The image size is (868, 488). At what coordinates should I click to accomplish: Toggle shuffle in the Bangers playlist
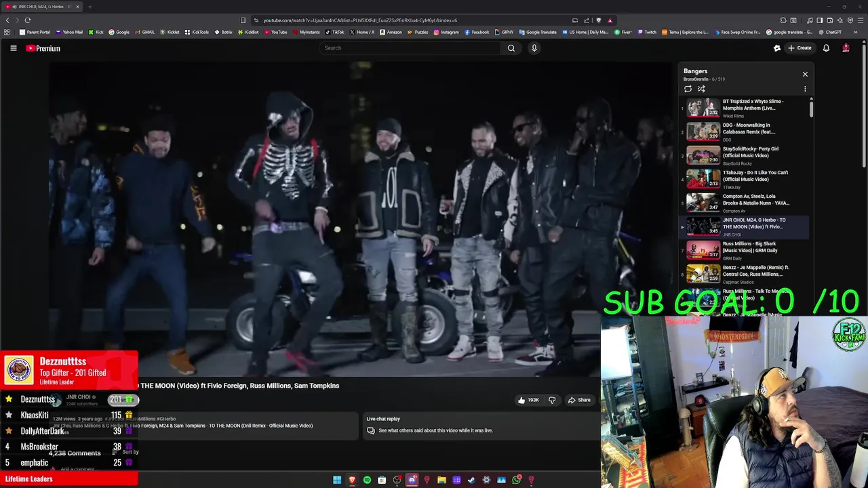[x=701, y=89]
